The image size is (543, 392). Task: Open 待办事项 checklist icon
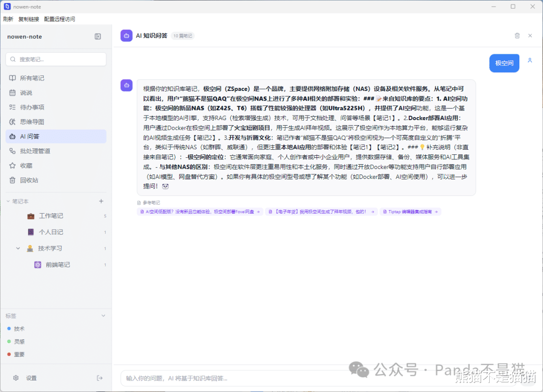13,107
